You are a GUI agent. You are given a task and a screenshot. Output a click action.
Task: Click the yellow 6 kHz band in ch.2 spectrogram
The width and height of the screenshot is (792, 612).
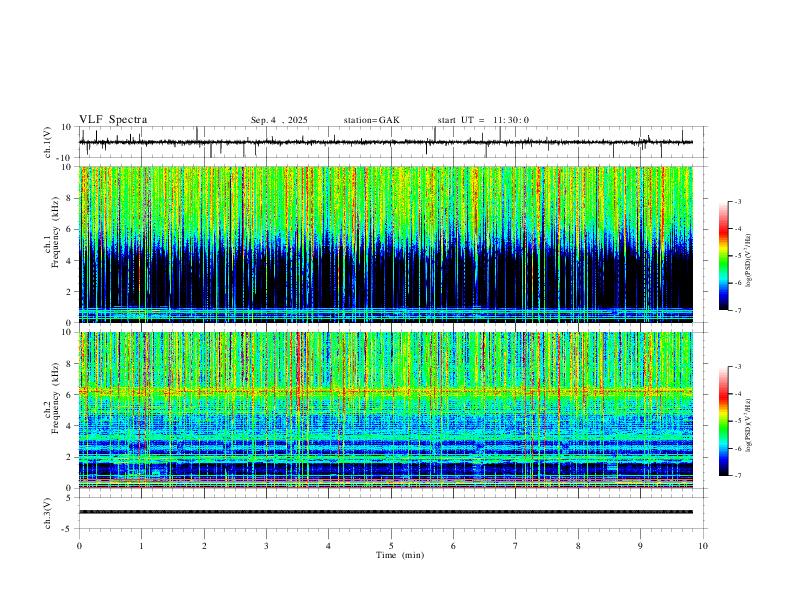pos(386,391)
